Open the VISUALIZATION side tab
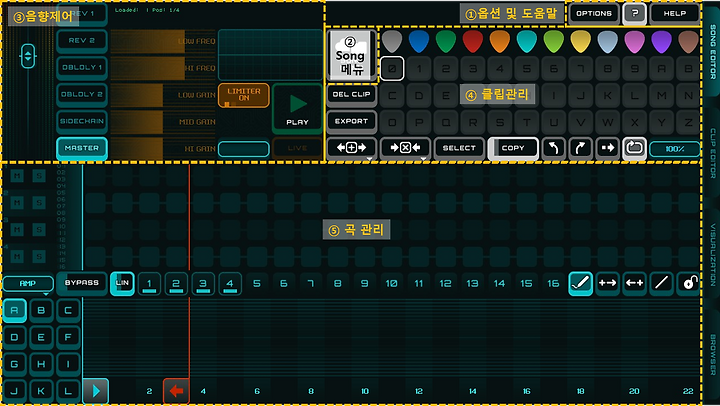The width and height of the screenshot is (720, 406). click(x=713, y=255)
